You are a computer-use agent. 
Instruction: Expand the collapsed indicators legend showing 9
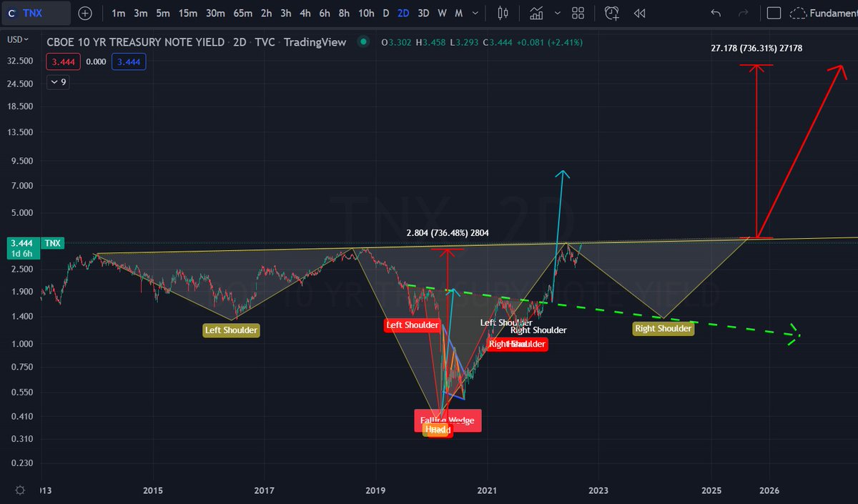(x=59, y=82)
